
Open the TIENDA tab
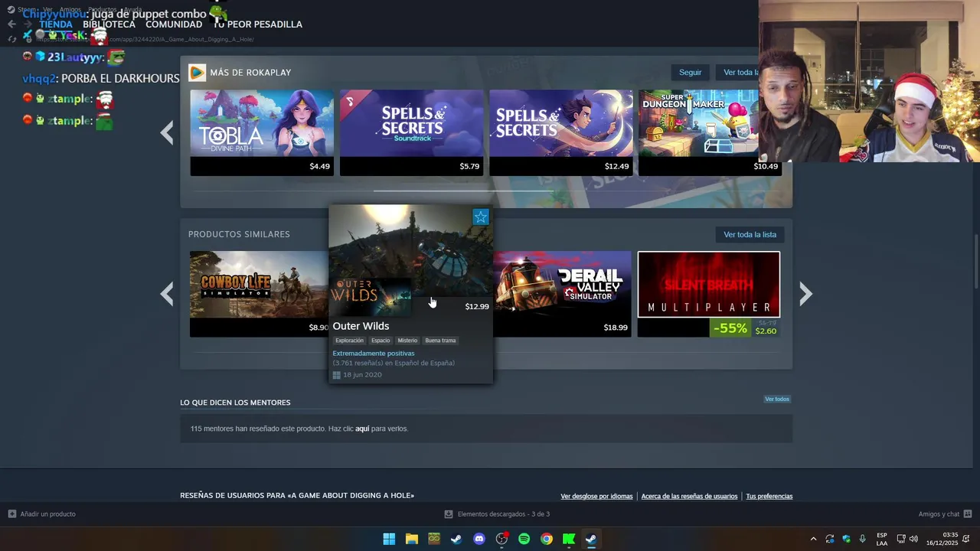[x=55, y=24]
